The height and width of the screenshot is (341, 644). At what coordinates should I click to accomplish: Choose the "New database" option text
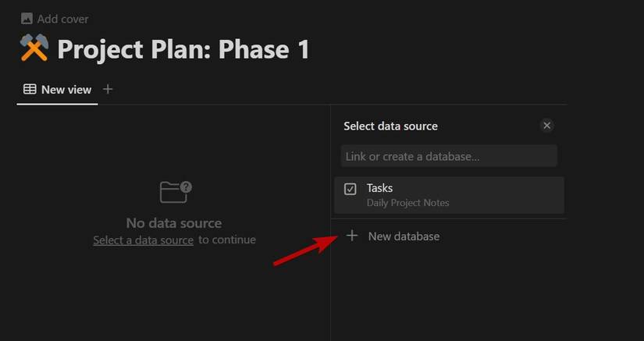coord(404,236)
